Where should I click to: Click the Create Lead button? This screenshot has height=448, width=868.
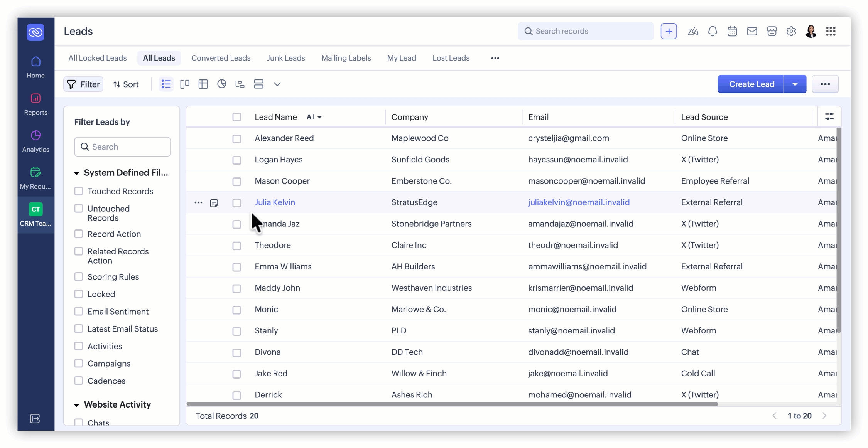point(751,84)
